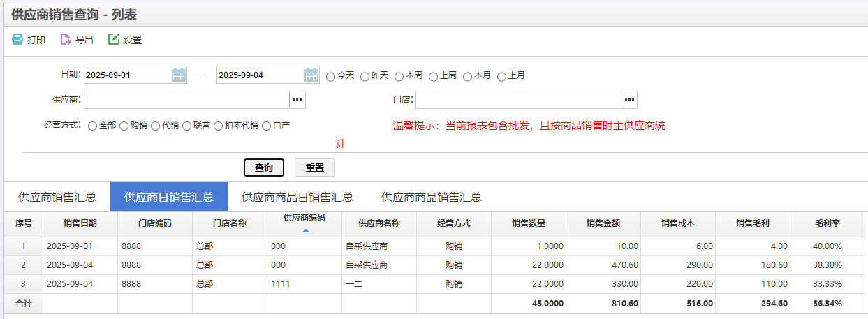
Task: Switch to the 供应商销售汇总 tab
Action: (57, 197)
